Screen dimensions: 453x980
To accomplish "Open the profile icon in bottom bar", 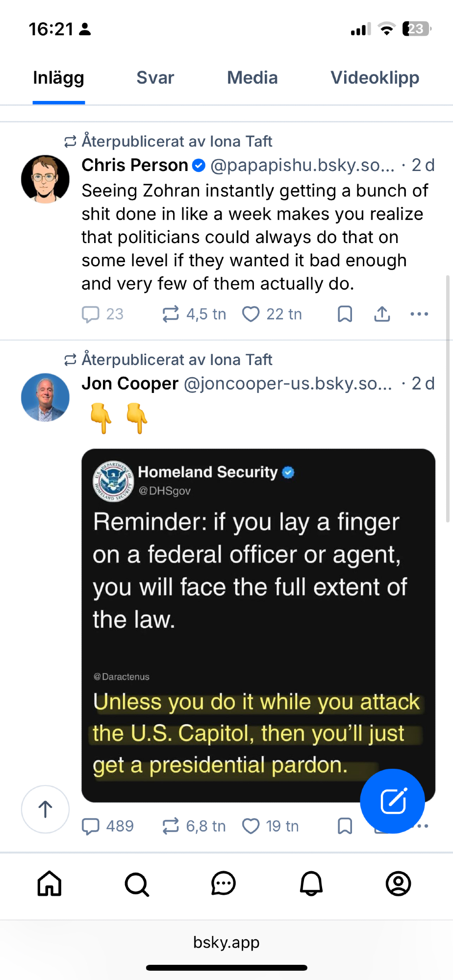I will click(x=398, y=884).
